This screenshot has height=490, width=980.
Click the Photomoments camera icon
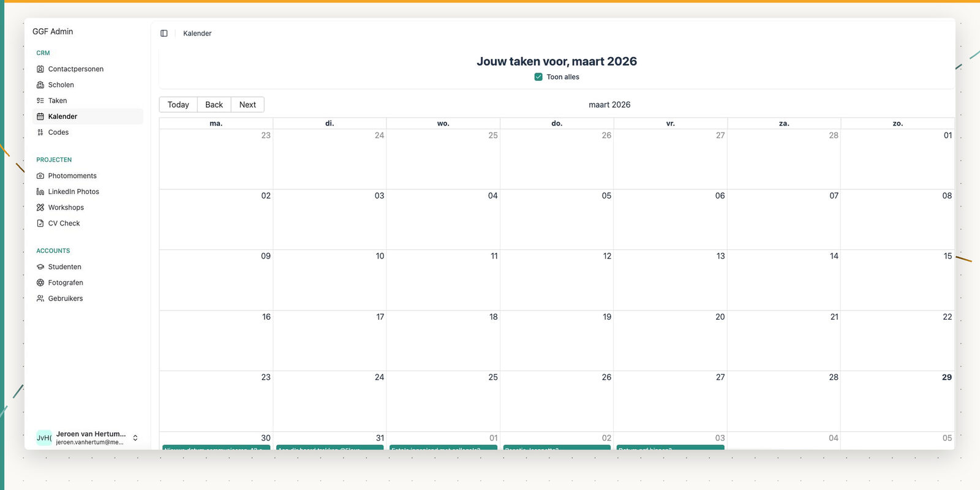[x=40, y=176]
